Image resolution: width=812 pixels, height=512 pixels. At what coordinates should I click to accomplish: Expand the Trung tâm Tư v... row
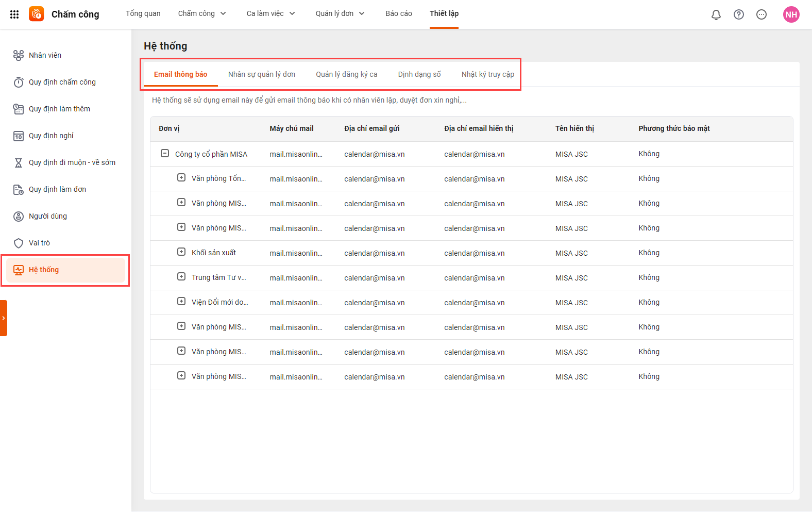pos(181,276)
